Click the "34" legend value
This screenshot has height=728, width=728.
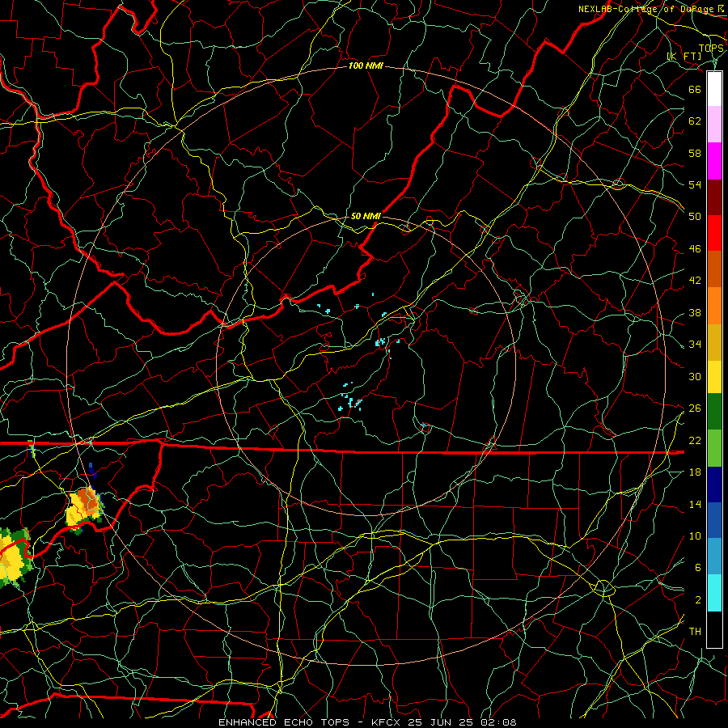click(x=695, y=344)
